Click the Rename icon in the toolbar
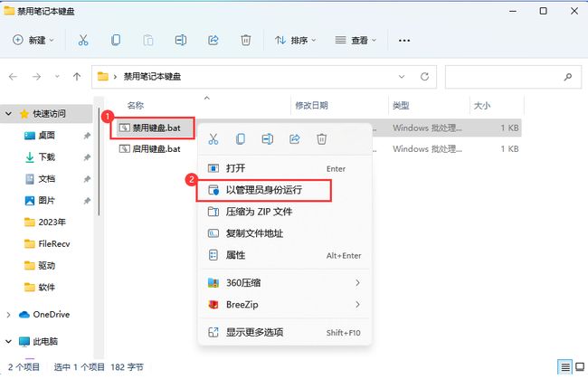This screenshot has height=379, width=588. 181,40
